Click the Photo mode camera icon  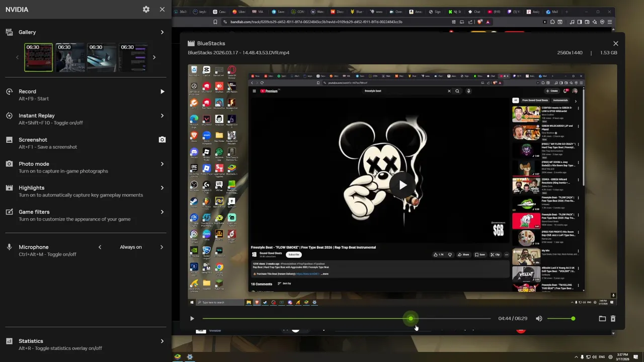9,164
